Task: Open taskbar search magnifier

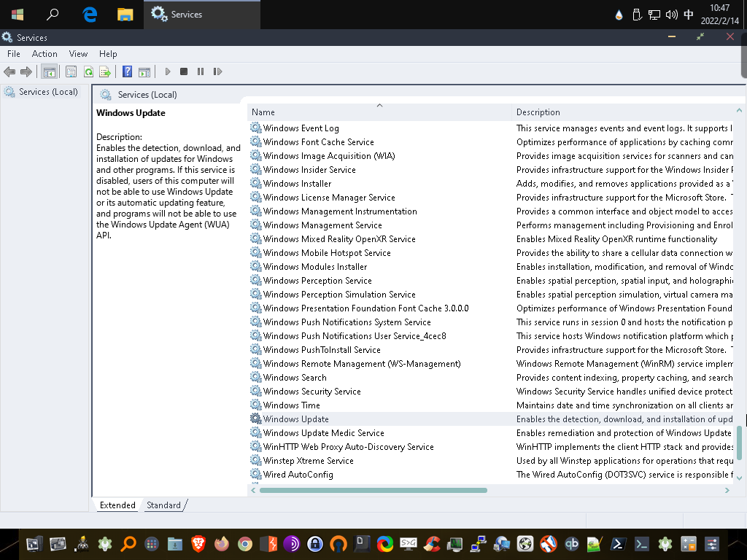Action: click(x=53, y=15)
